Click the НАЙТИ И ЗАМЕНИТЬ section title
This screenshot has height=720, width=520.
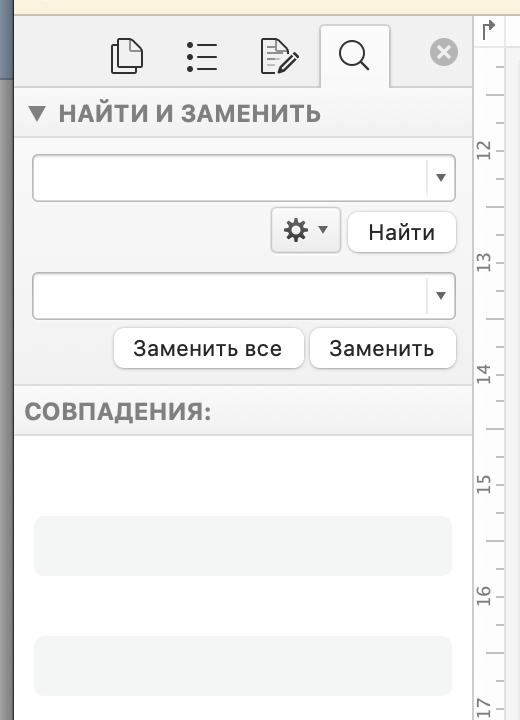tap(190, 113)
